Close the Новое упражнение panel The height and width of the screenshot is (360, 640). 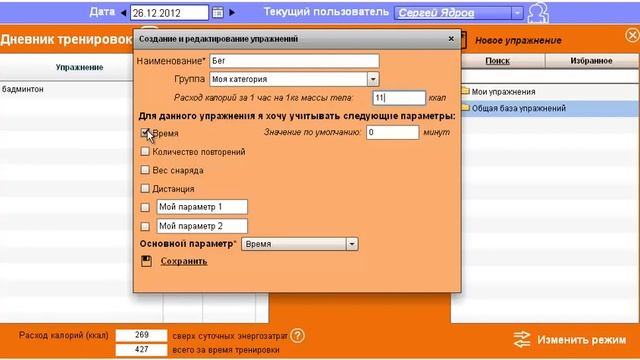point(632,36)
